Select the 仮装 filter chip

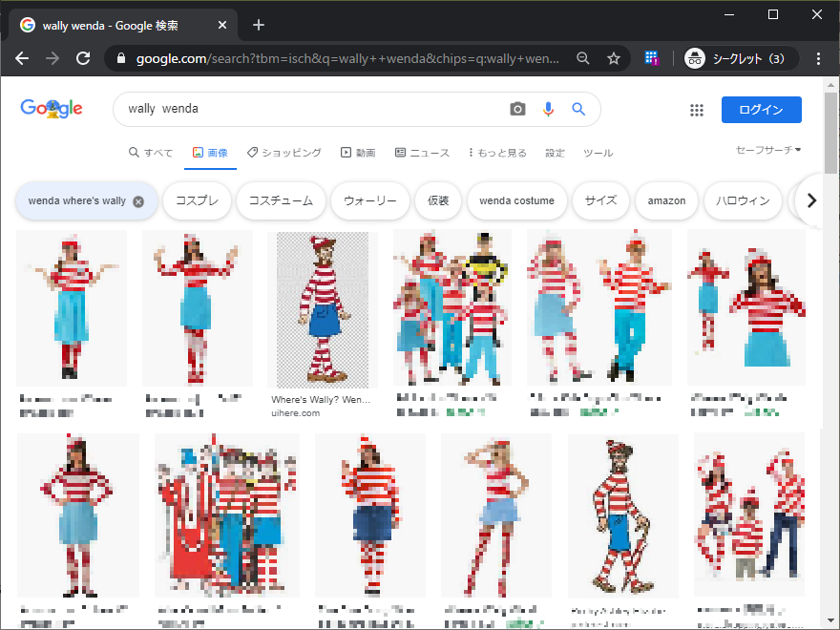tap(438, 200)
